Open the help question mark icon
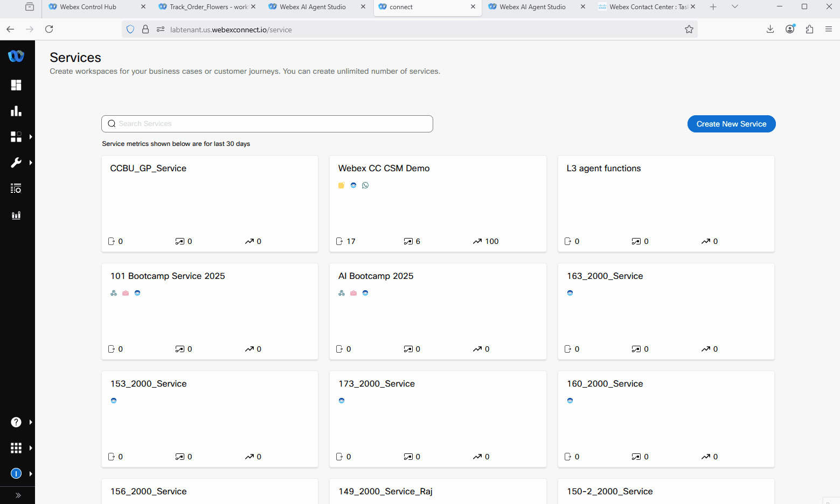 tap(16, 422)
